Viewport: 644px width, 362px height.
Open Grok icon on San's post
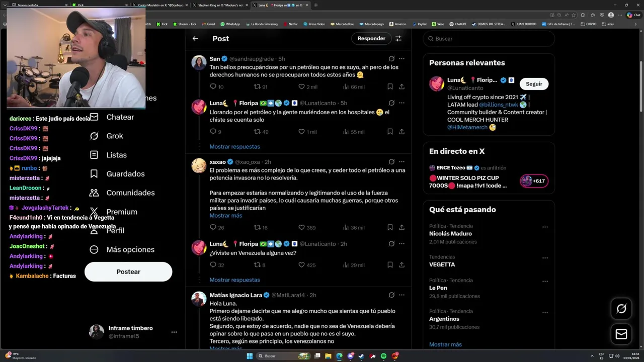[391, 58]
